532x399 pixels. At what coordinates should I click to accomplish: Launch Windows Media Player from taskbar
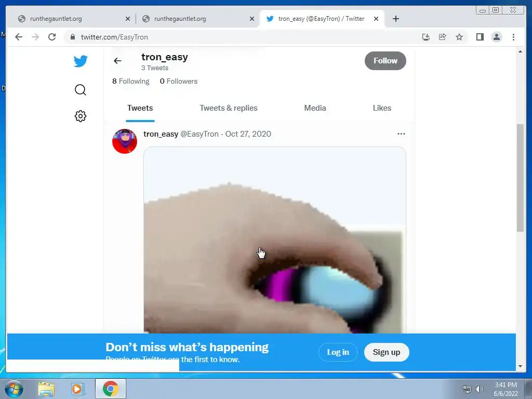tap(77, 389)
